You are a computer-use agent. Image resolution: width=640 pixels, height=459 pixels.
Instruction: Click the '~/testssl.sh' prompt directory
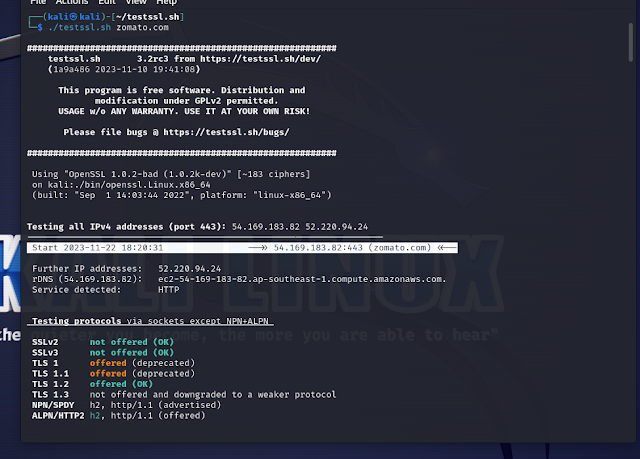point(148,17)
